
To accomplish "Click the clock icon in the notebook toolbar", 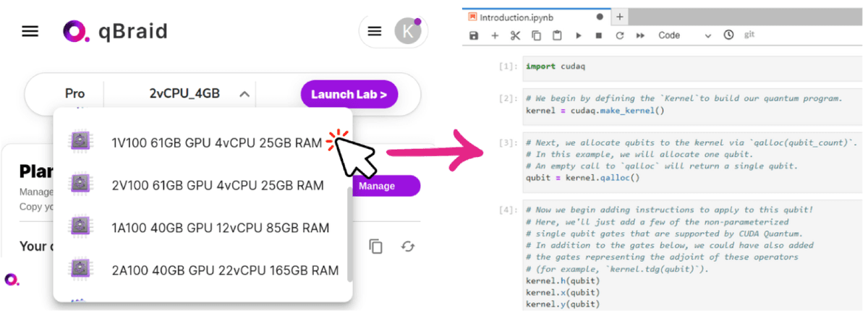I will [728, 35].
